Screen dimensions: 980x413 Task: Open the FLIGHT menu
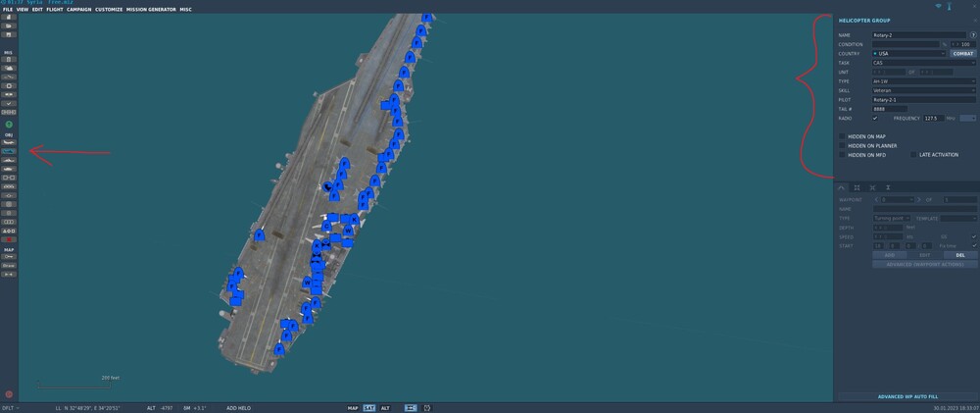click(54, 10)
